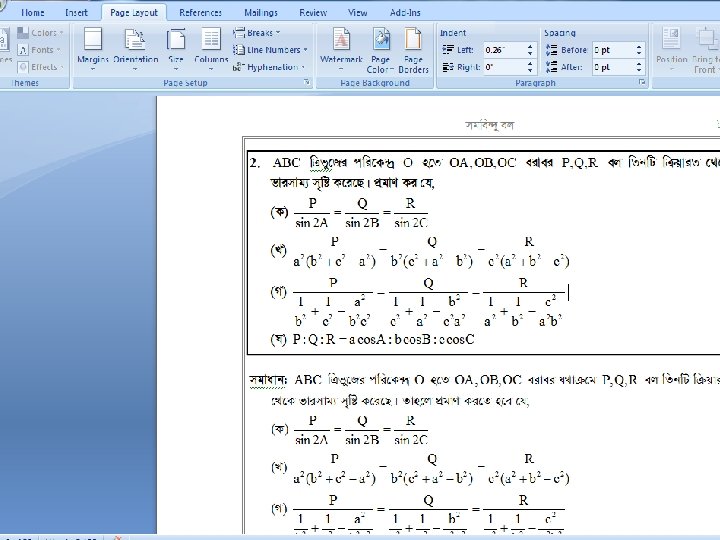
Task: Click Bring to Front
Action: coord(706,50)
